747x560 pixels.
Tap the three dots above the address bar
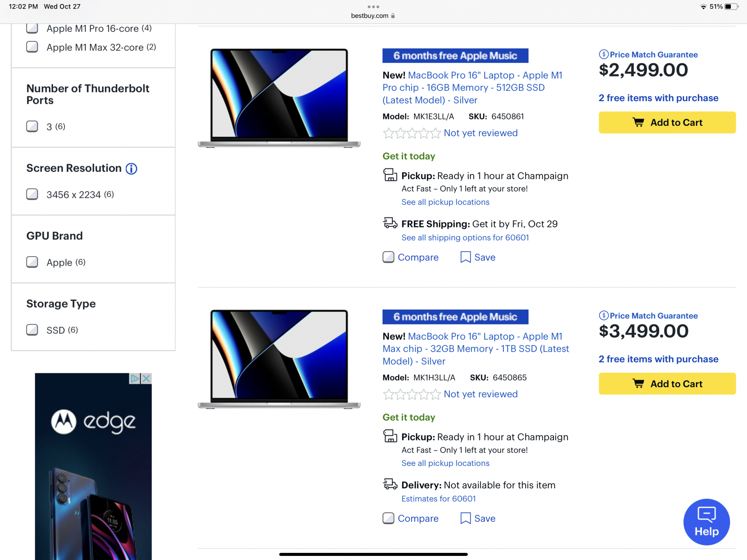(x=373, y=7)
